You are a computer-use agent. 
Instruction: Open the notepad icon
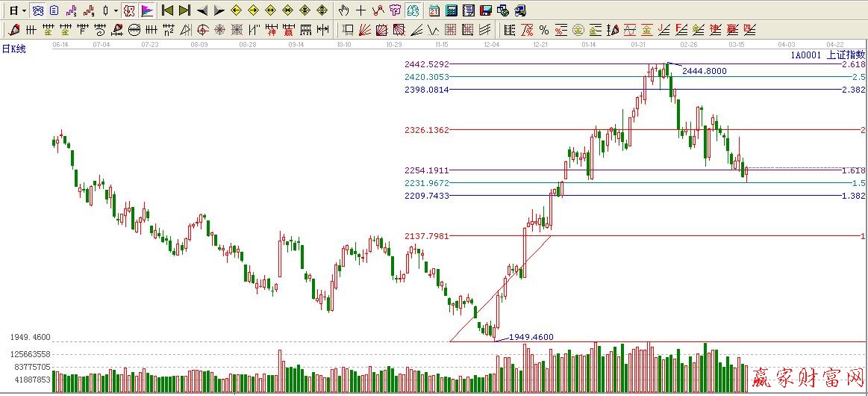click(469, 11)
